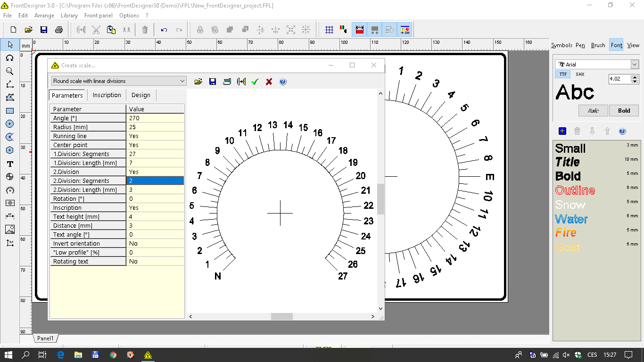
Task: Open the scale type dropdown
Action: 182,81
